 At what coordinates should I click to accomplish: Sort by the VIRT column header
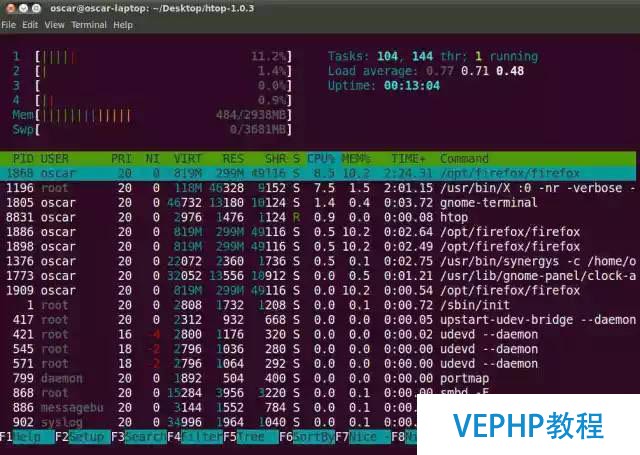pyautogui.click(x=187, y=158)
